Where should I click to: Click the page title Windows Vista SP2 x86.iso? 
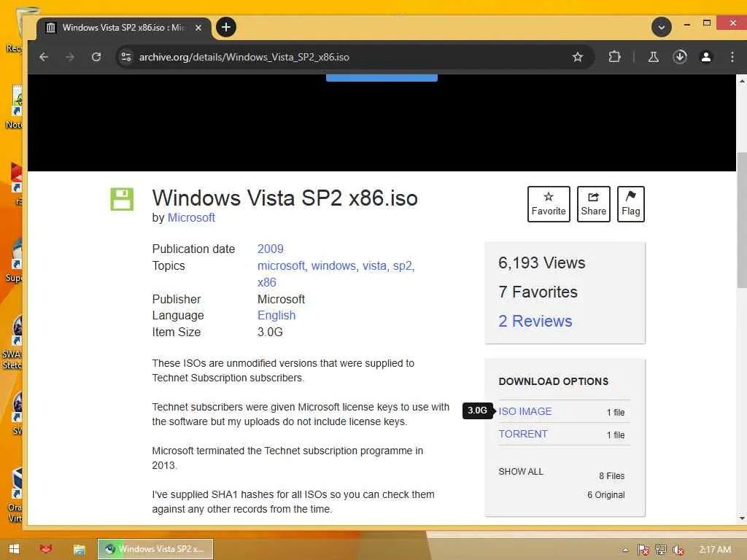285,198
